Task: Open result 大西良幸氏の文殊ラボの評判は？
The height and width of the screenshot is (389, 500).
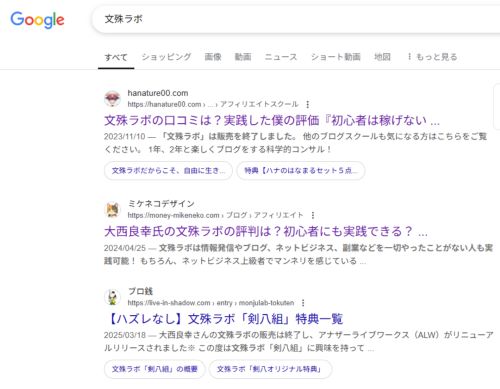Action: (x=266, y=231)
